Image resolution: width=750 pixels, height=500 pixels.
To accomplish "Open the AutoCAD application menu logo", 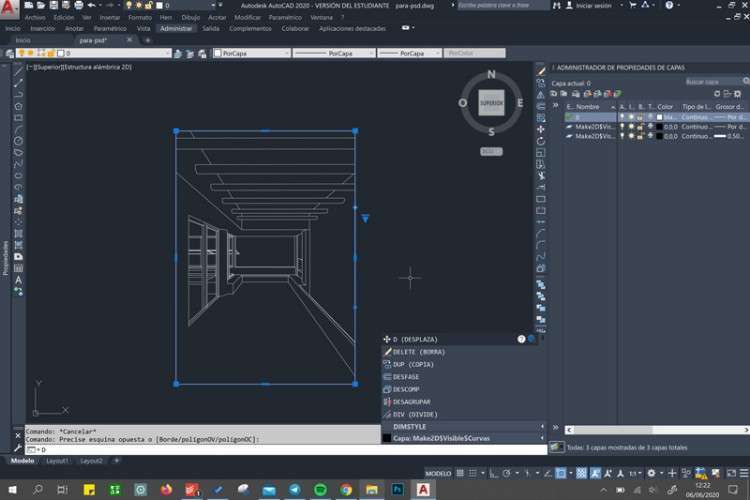I will coord(9,8).
